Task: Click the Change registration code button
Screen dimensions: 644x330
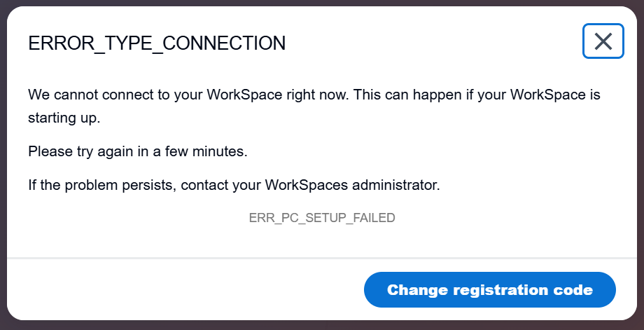Action: pyautogui.click(x=489, y=289)
